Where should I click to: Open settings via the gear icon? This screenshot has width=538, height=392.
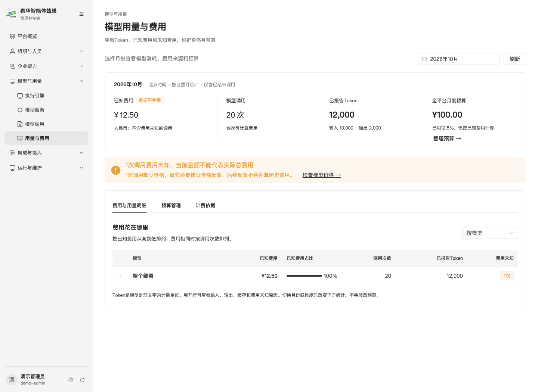71,380
